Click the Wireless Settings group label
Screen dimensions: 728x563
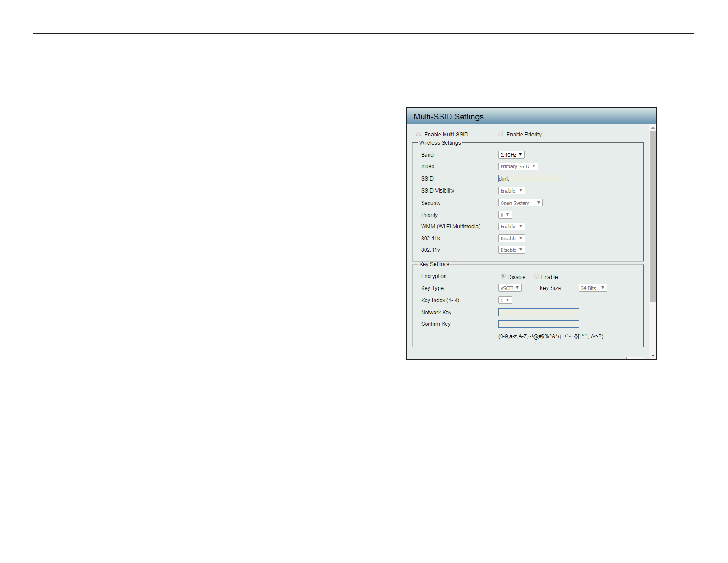tap(440, 143)
